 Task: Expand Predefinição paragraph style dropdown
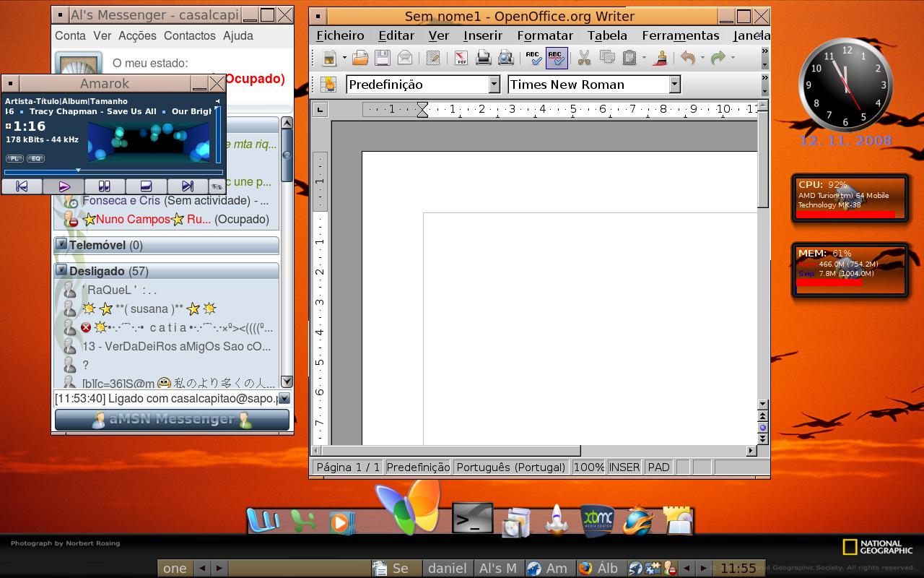494,85
